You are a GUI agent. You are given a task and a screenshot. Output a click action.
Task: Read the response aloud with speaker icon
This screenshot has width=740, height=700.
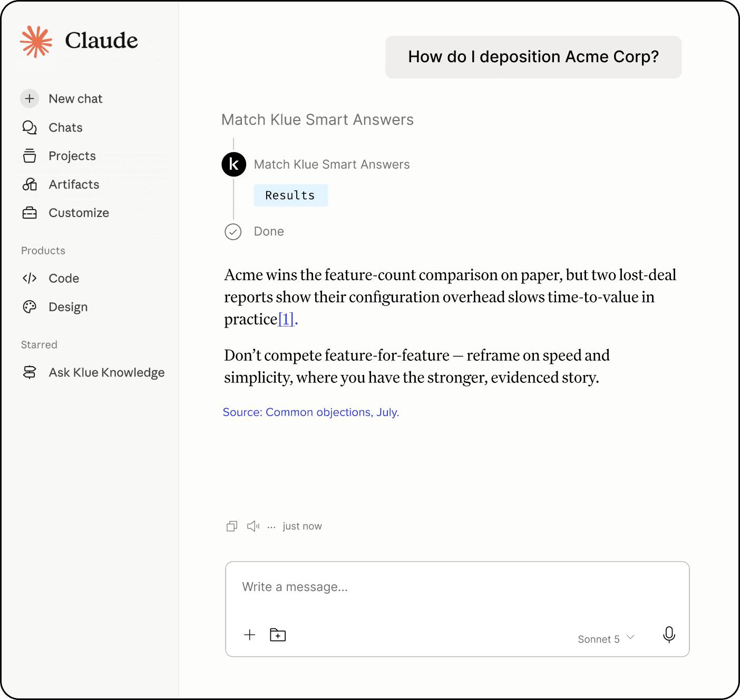(253, 526)
